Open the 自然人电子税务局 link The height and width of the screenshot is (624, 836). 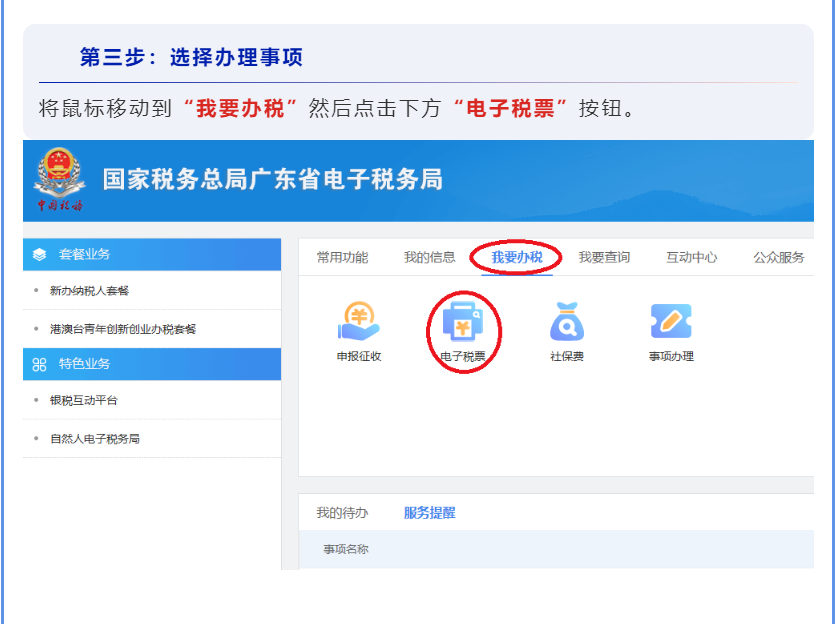click(94, 439)
